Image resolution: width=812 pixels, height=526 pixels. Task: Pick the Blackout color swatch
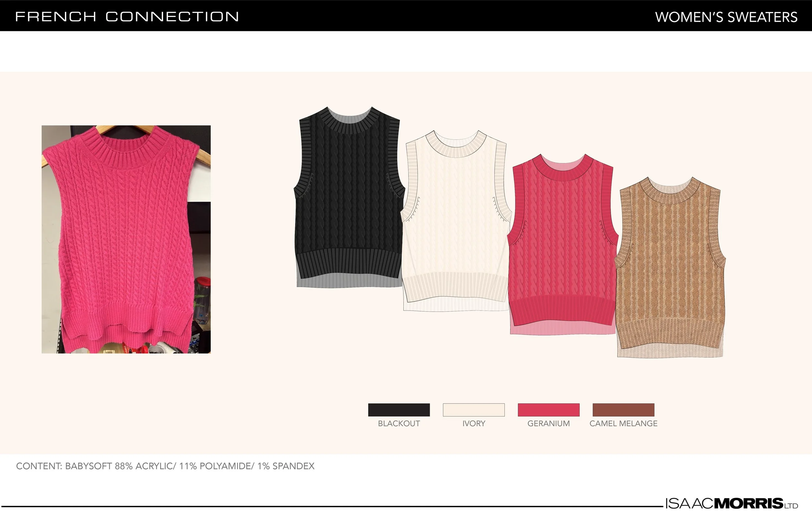[x=399, y=410]
